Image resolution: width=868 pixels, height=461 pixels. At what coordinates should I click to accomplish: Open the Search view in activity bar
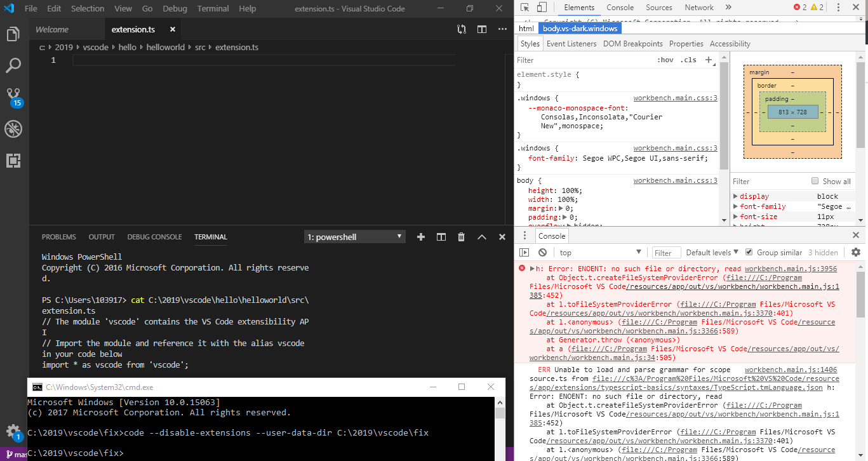click(x=13, y=65)
